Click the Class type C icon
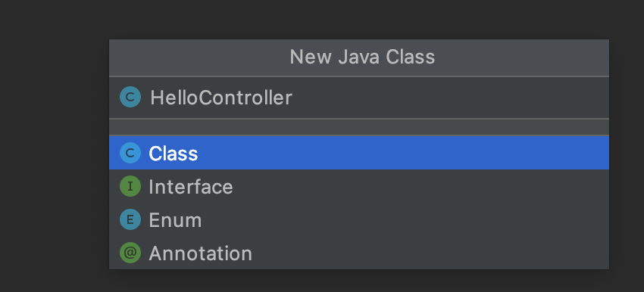 [130, 153]
